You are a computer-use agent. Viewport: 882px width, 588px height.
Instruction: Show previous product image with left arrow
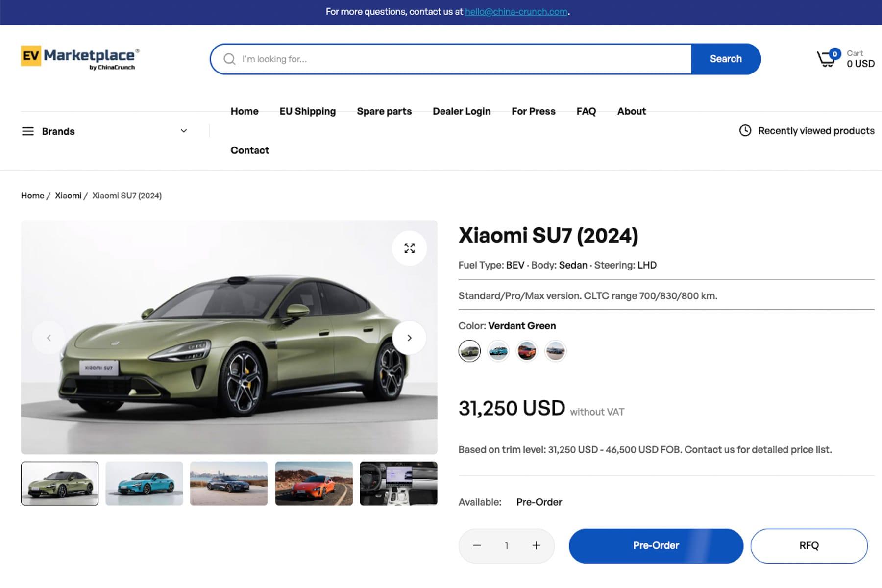pyautogui.click(x=49, y=338)
